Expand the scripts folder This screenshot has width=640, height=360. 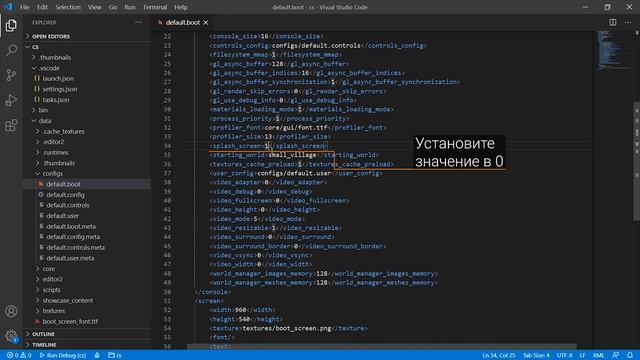point(87,290)
